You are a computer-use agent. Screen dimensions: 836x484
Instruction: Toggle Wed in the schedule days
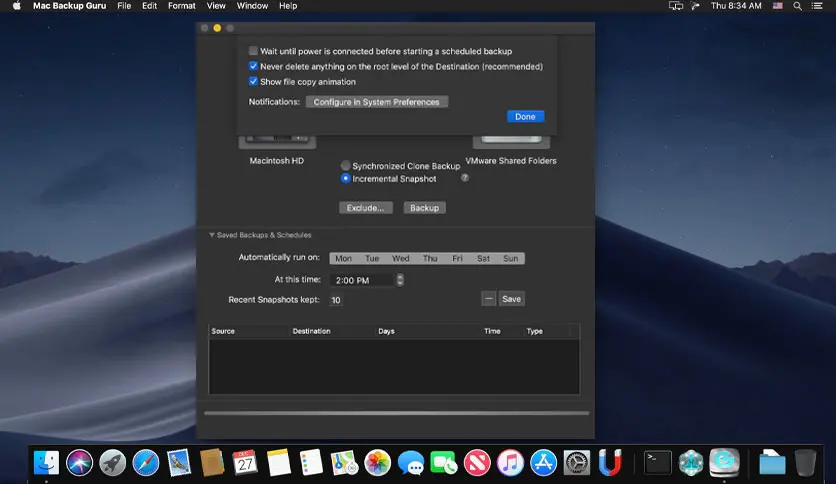401,259
